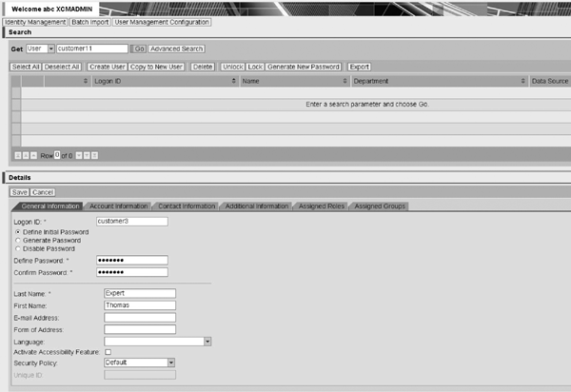Viewport: 571px width, 392px height.
Task: Sort the unlabeled first column arrows
Action: (x=86, y=81)
